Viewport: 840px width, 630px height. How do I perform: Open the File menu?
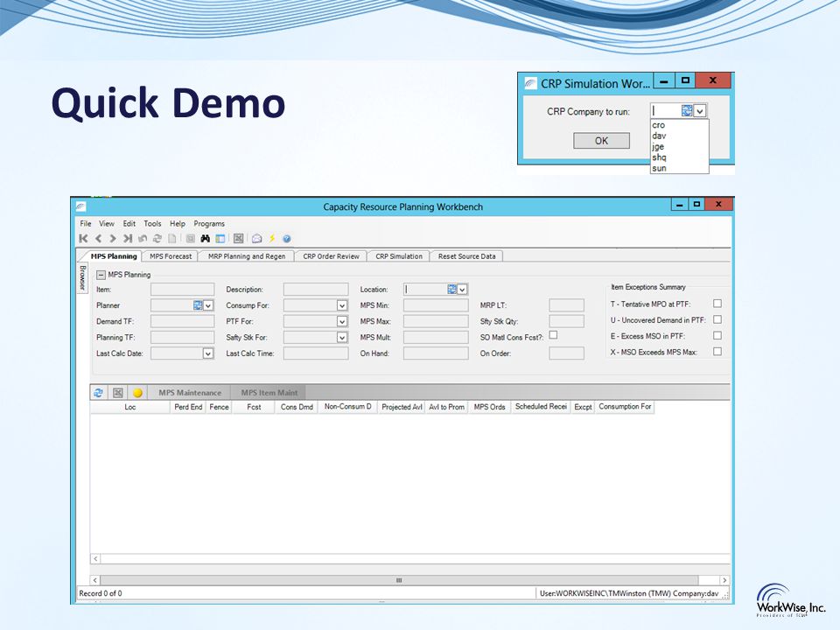click(86, 223)
